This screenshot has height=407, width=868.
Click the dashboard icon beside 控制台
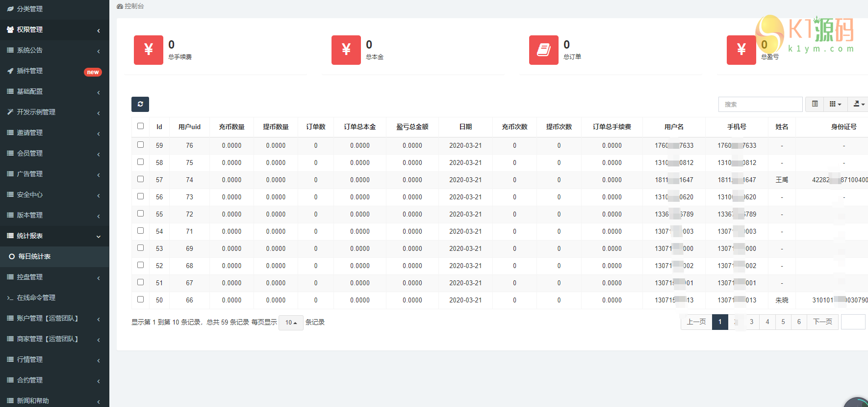[x=120, y=6]
